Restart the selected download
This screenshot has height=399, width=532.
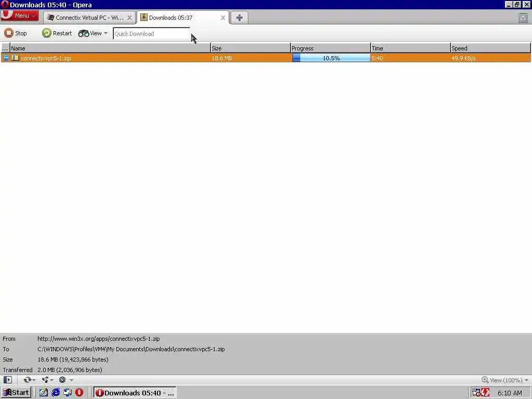[x=57, y=33]
